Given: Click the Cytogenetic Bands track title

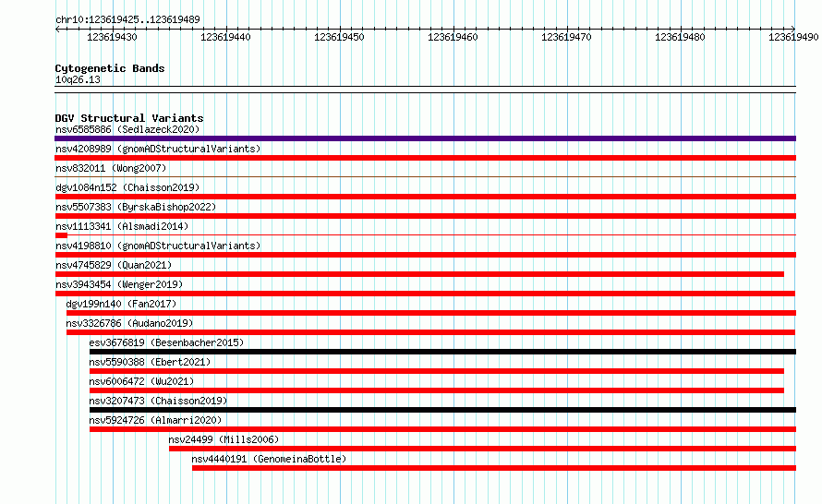Looking at the screenshot, I should click(x=110, y=68).
